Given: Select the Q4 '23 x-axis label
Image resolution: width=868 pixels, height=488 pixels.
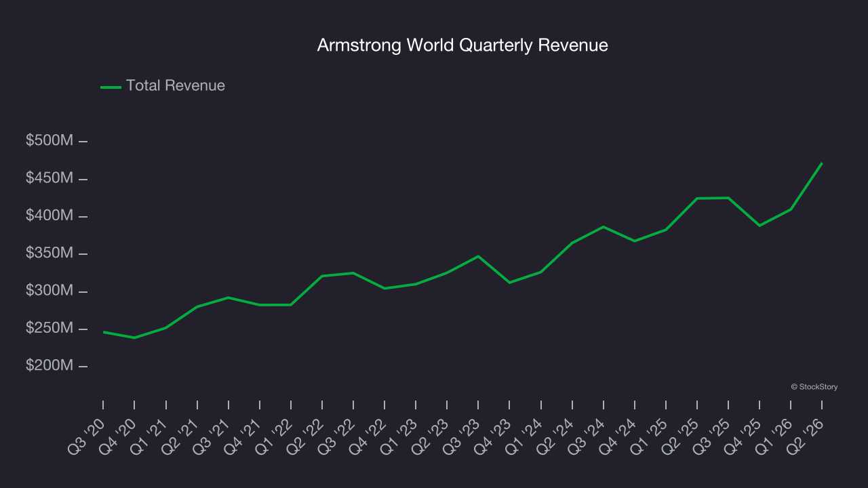Looking at the screenshot, I should tap(492, 436).
